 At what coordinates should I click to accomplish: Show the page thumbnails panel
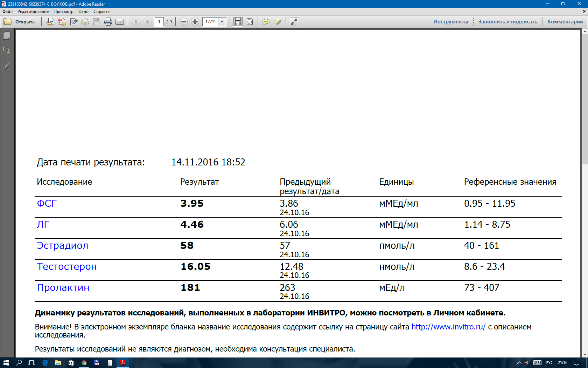[7, 36]
